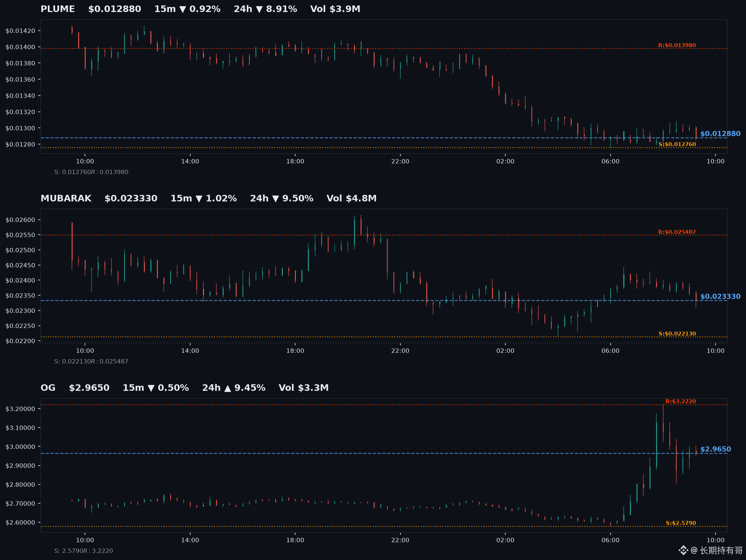746x560 pixels.
Task: Click the red "R:$0.025487" resistance label
Action: click(x=677, y=232)
